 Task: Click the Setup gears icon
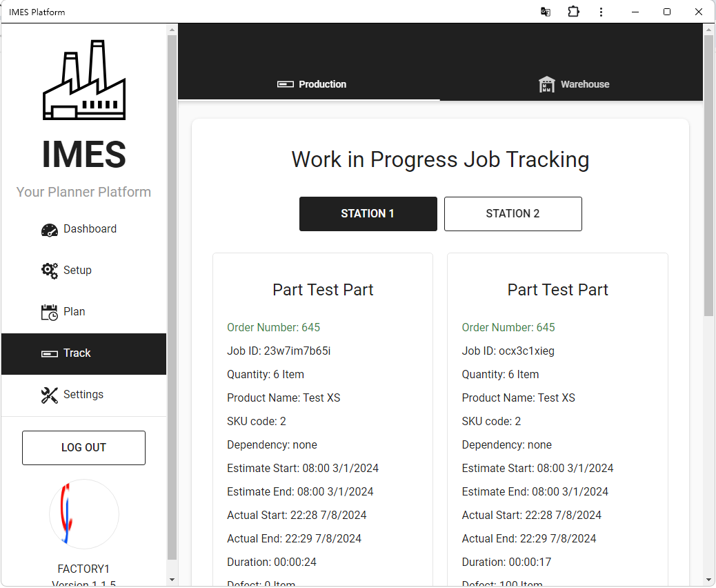click(x=49, y=271)
